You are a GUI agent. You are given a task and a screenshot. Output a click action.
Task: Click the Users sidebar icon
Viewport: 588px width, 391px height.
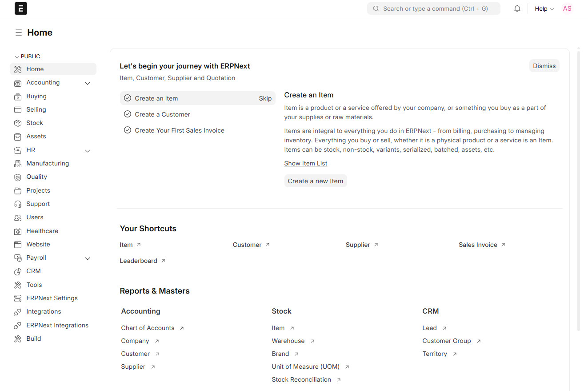(18, 218)
